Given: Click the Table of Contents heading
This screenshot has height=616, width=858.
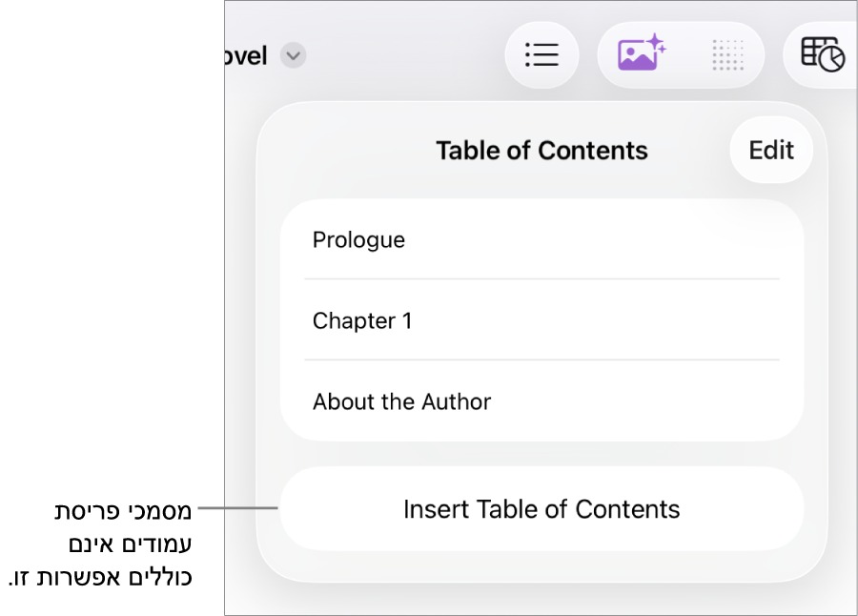Looking at the screenshot, I should pos(541,151).
